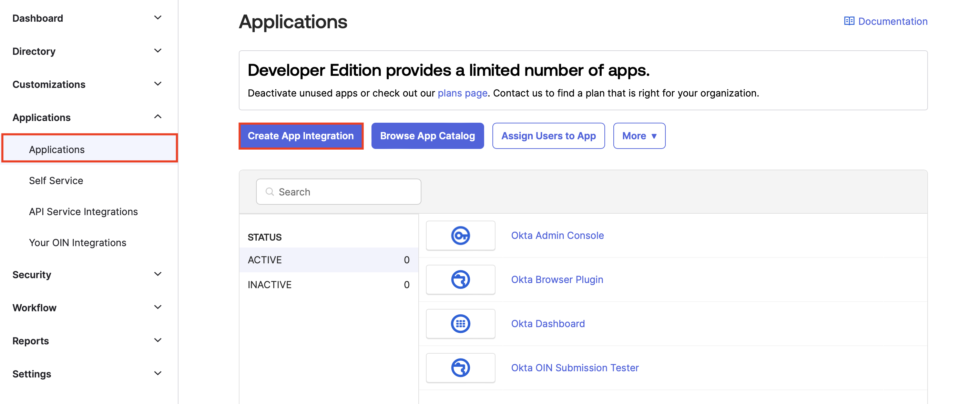Open API Service Integrations page
980x404 pixels.
[83, 212]
